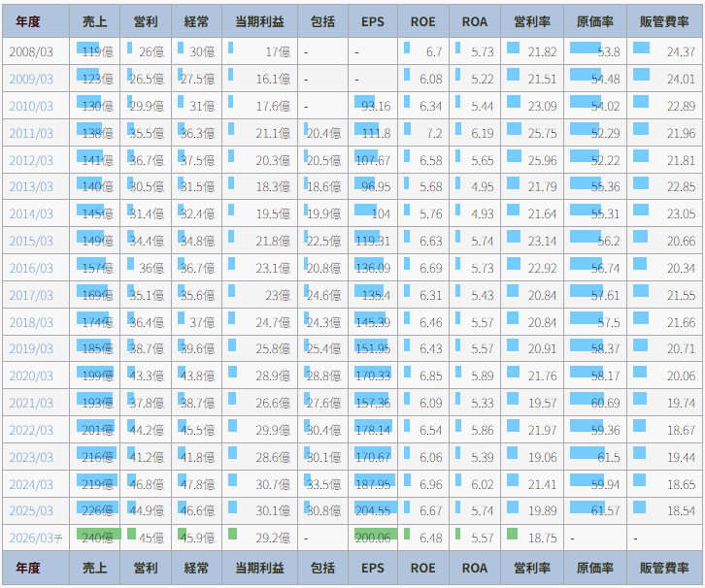Select the 包括 value 33.5億 cell

[322, 484]
